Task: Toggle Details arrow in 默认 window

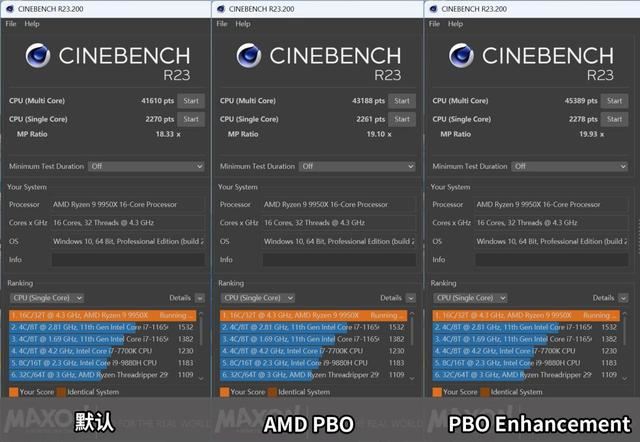Action: 200,298
